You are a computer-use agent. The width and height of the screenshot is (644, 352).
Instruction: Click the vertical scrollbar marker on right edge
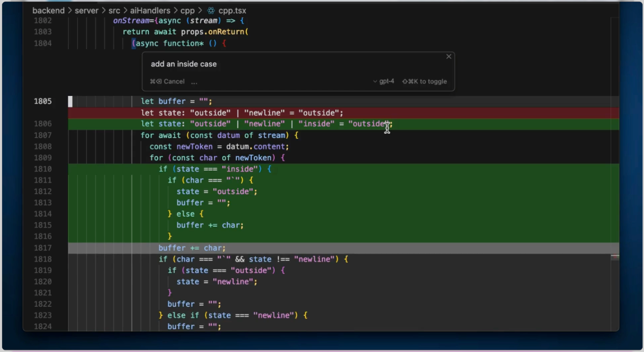click(x=615, y=257)
